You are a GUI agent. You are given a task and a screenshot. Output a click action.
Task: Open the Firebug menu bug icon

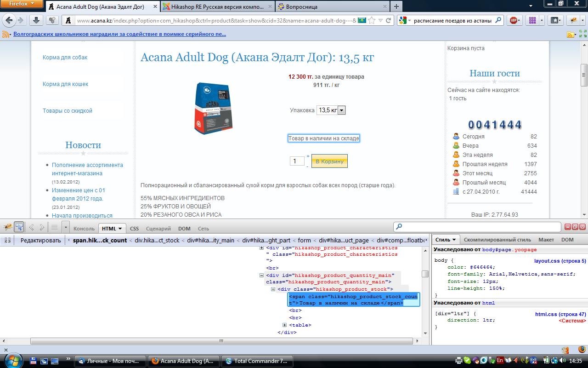pyautogui.click(x=8, y=227)
